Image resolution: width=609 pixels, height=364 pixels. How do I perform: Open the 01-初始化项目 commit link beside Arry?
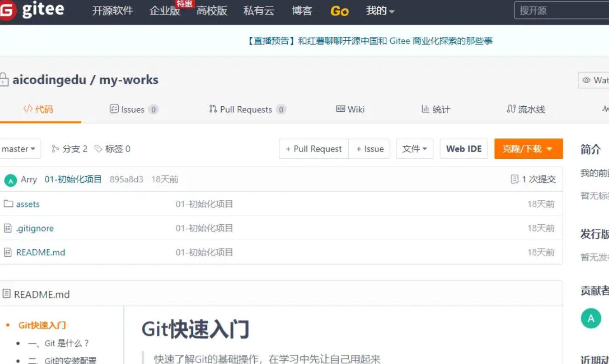point(73,179)
